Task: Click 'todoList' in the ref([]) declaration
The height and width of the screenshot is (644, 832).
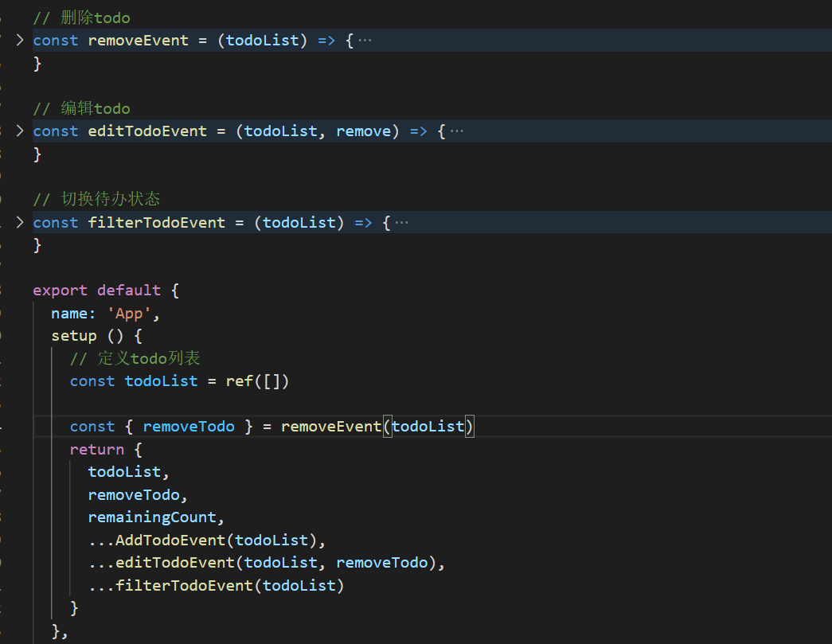Action: click(x=161, y=381)
